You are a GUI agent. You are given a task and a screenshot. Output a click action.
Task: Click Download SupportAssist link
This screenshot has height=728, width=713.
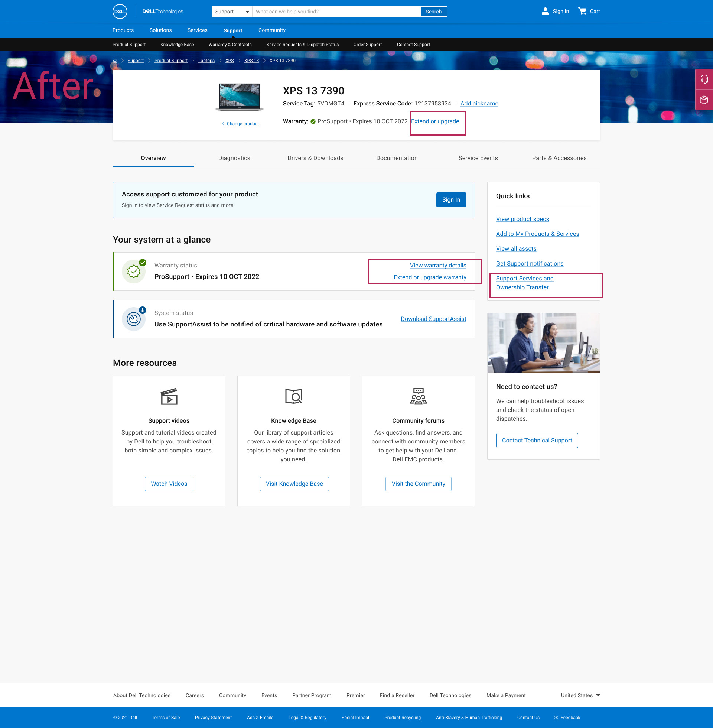click(434, 319)
